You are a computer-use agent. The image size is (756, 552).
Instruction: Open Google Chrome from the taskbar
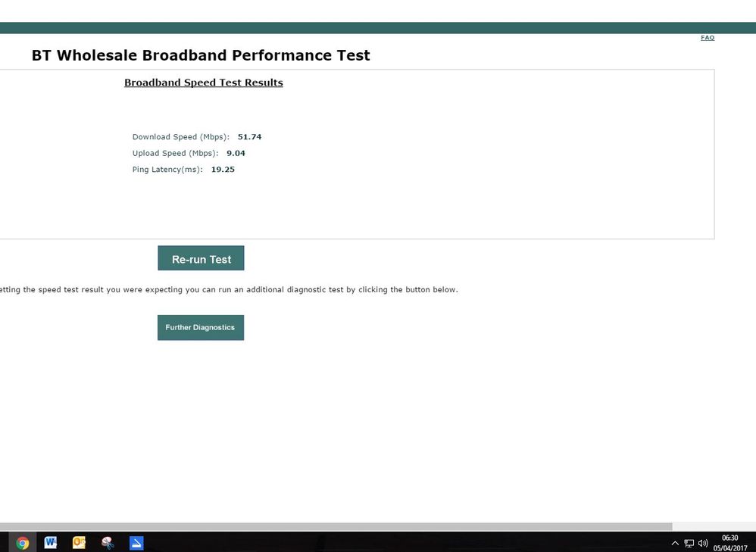pos(22,543)
